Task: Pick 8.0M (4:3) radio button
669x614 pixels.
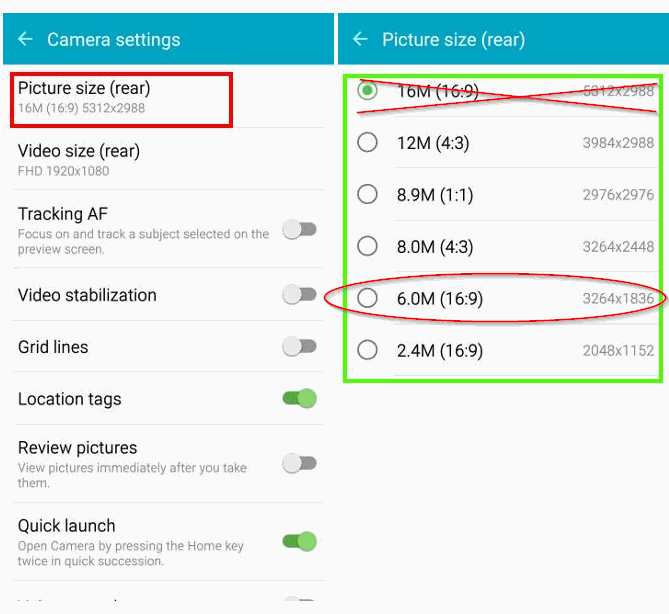Action: coord(368,246)
